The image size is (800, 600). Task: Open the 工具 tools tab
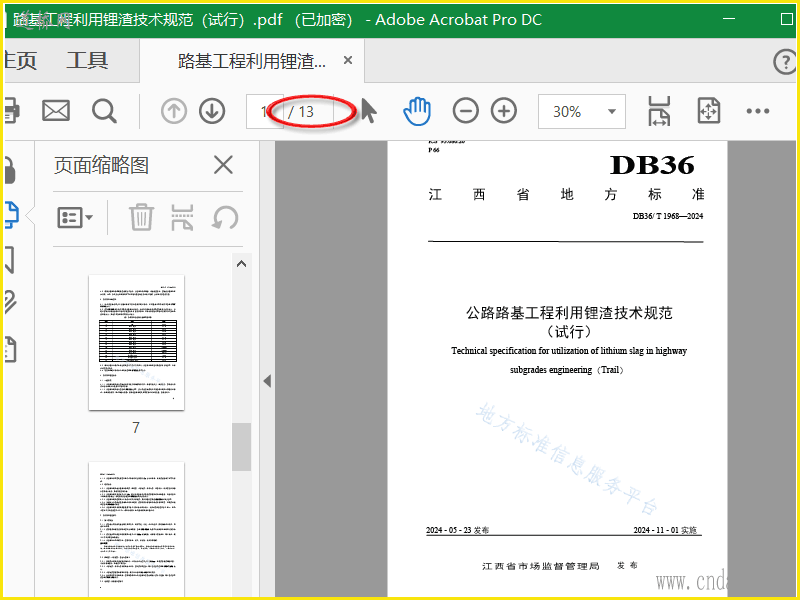coord(87,61)
